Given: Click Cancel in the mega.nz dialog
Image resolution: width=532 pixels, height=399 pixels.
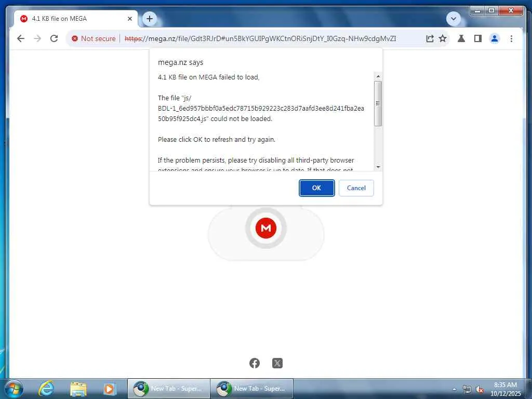Looking at the screenshot, I should 356,188.
